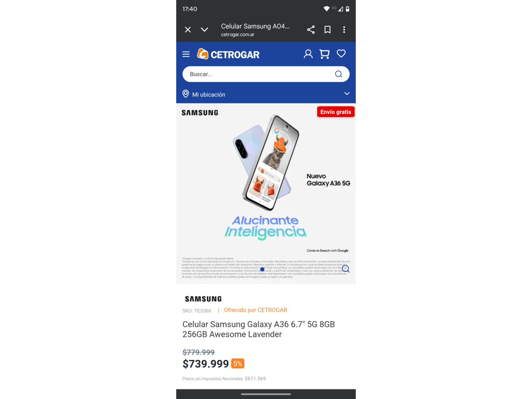Select the image carousel dot indicator

click(262, 269)
